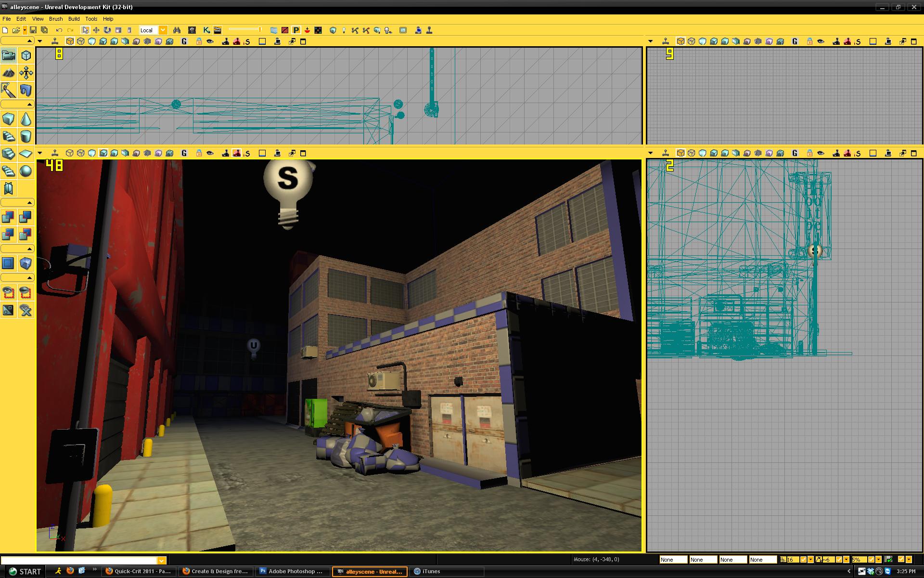Expand the drag grid size dropdown

click(811, 559)
